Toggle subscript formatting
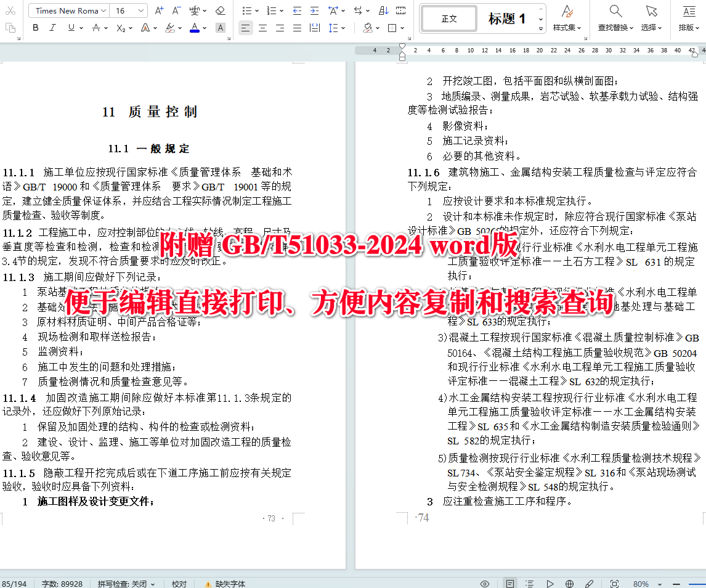This screenshot has width=706, height=588. click(120, 28)
